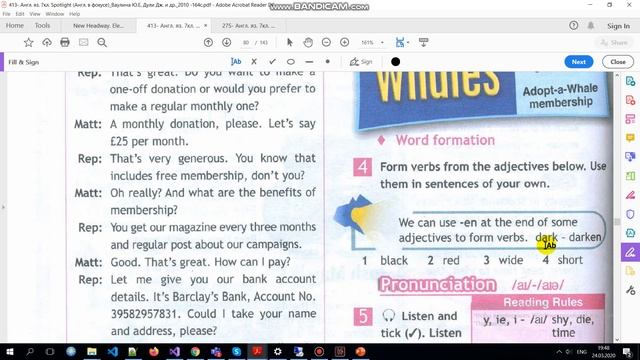Click the ENG language indicator
The width and height of the screenshot is (640, 360).
click(582, 352)
